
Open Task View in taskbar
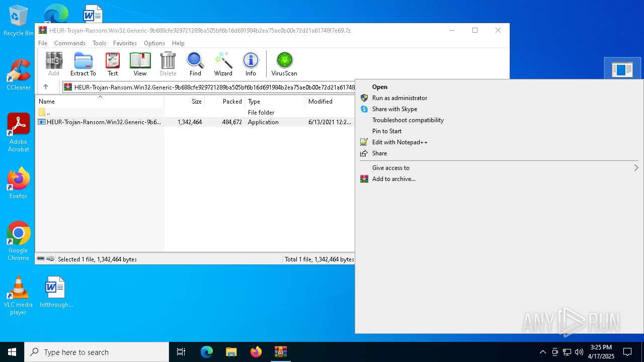tap(181, 352)
